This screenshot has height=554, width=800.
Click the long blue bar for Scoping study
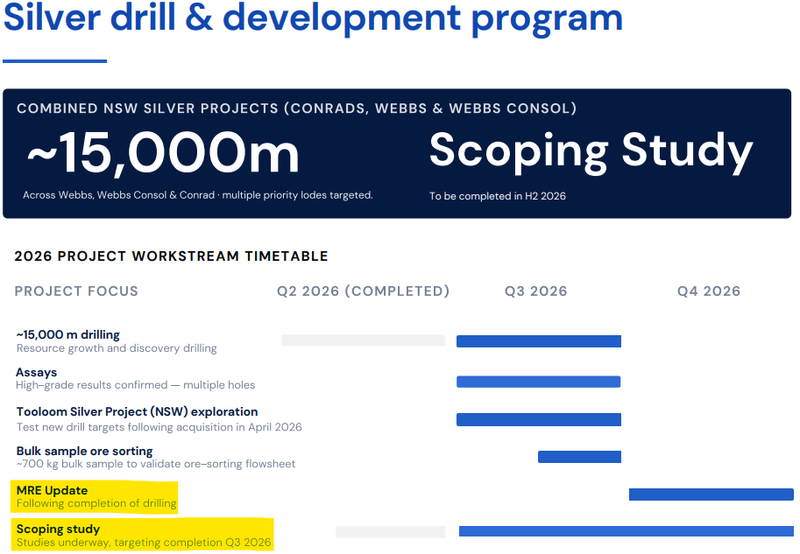627,531
